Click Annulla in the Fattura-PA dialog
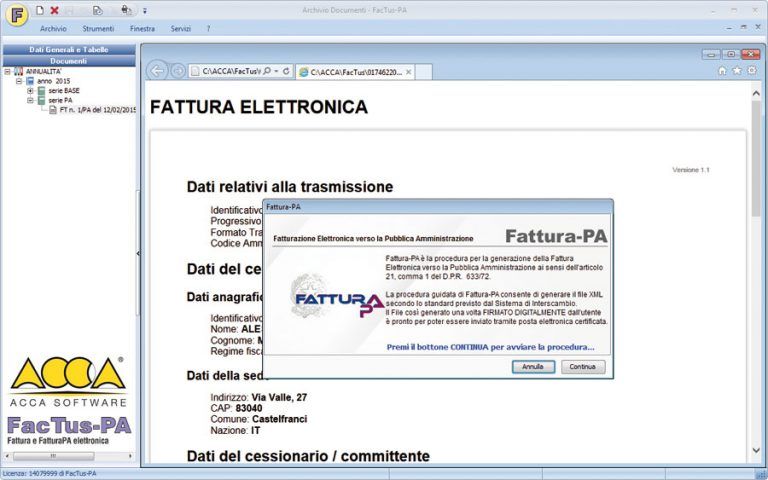 click(x=533, y=367)
